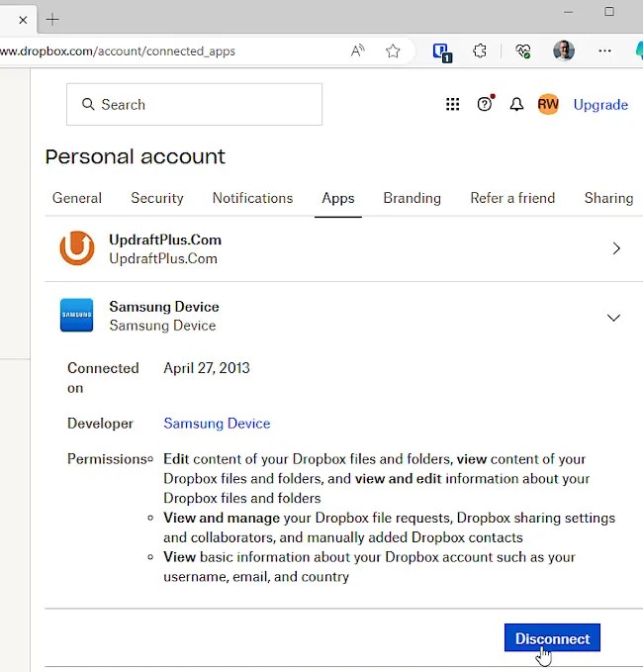
Task: Click the Developer label
Action: [x=100, y=424]
